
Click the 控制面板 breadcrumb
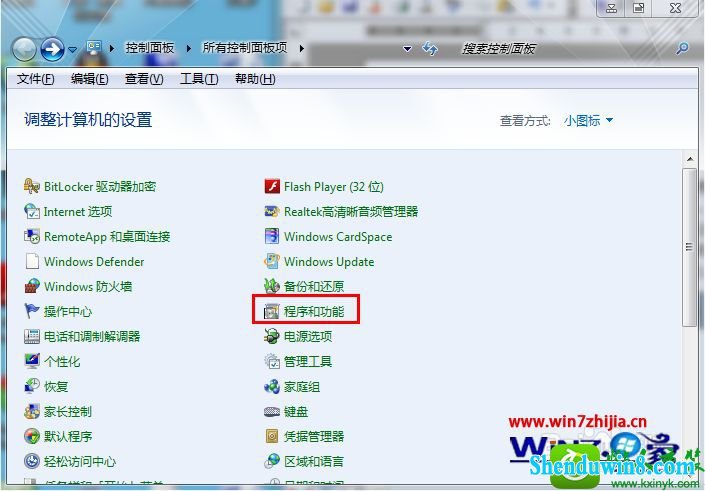click(150, 48)
